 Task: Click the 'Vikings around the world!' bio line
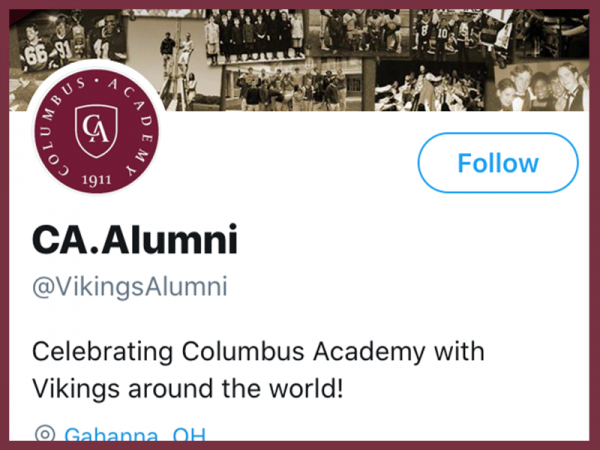[188, 388]
